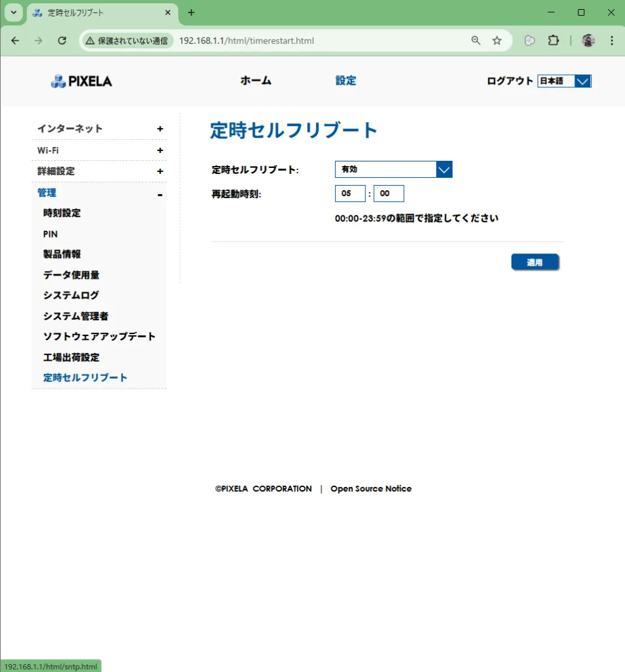Click the not-secure warning badge
Viewport: 625px width, 672px height.
tap(127, 41)
